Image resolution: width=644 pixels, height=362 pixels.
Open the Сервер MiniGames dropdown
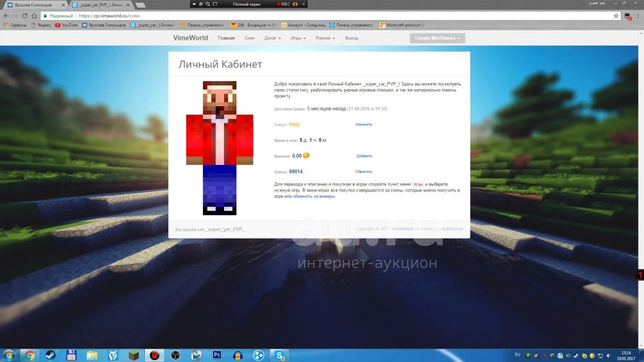click(437, 38)
